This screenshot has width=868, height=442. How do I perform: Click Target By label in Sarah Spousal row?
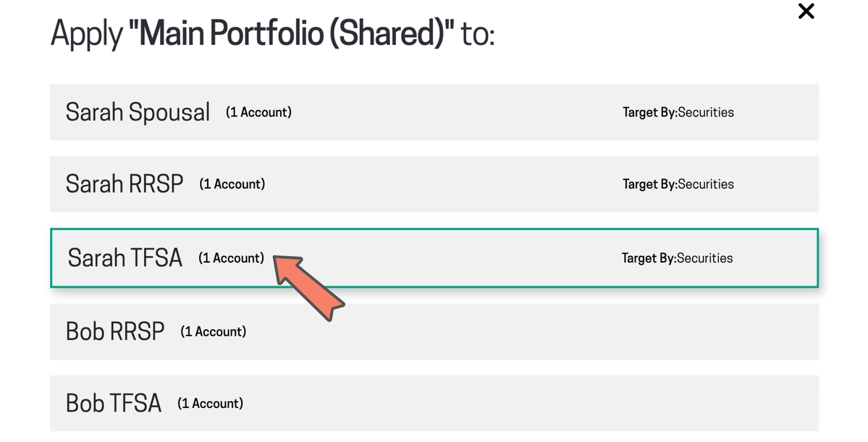[650, 112]
